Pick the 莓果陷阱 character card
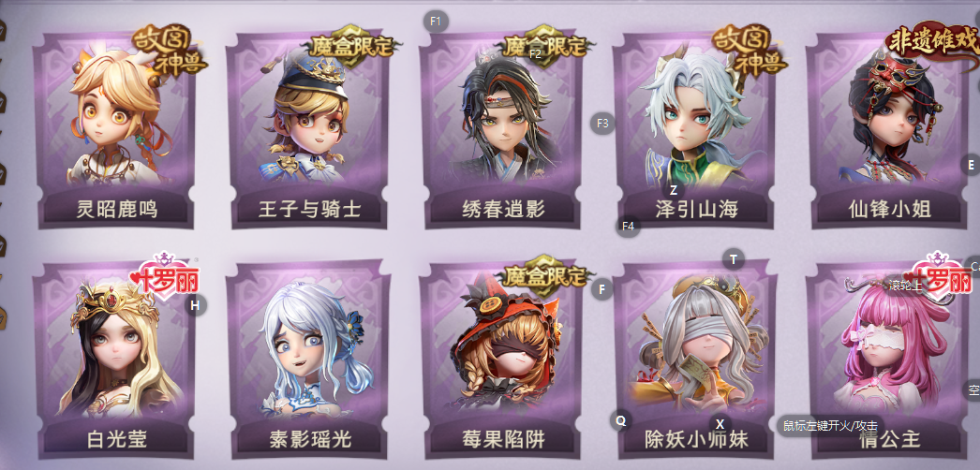 coord(502,360)
